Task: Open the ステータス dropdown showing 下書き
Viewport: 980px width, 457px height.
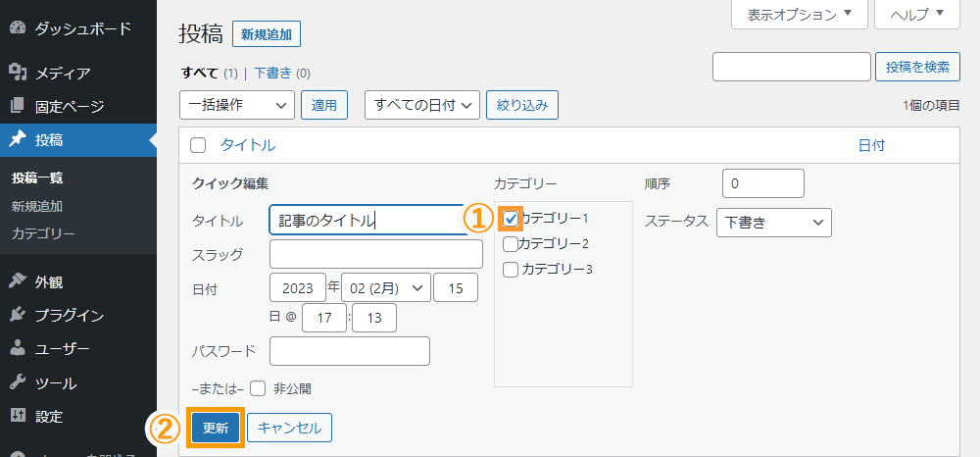Action: point(774,223)
